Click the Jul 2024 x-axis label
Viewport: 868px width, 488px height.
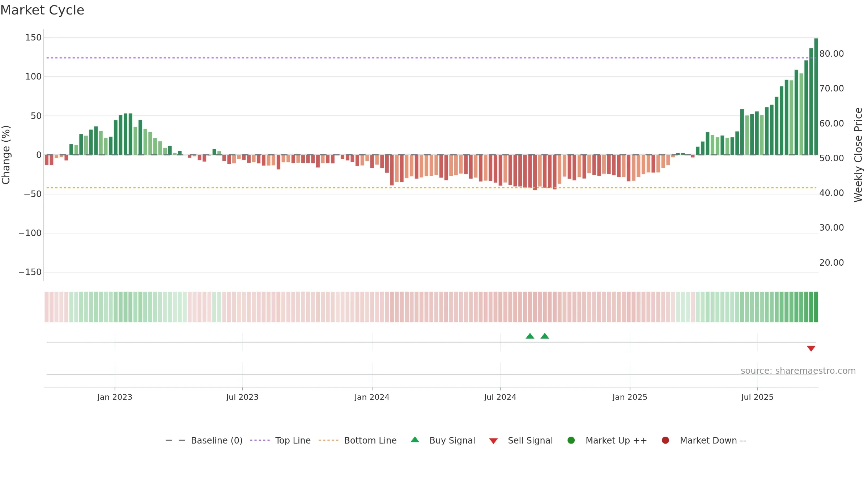tap(500, 397)
